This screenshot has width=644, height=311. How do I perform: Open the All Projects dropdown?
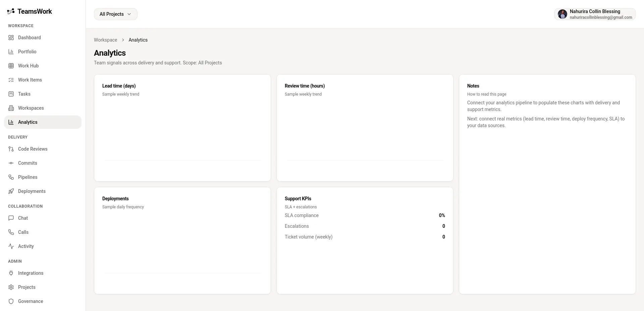click(116, 14)
